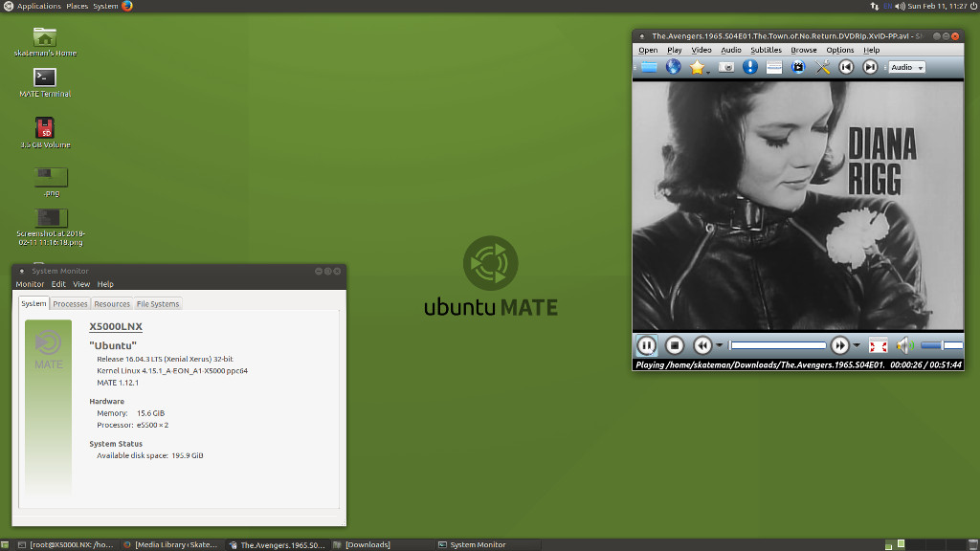Skip to next track in SMPlayer toolbar
Image resolution: width=980 pixels, height=551 pixels.
(870, 67)
